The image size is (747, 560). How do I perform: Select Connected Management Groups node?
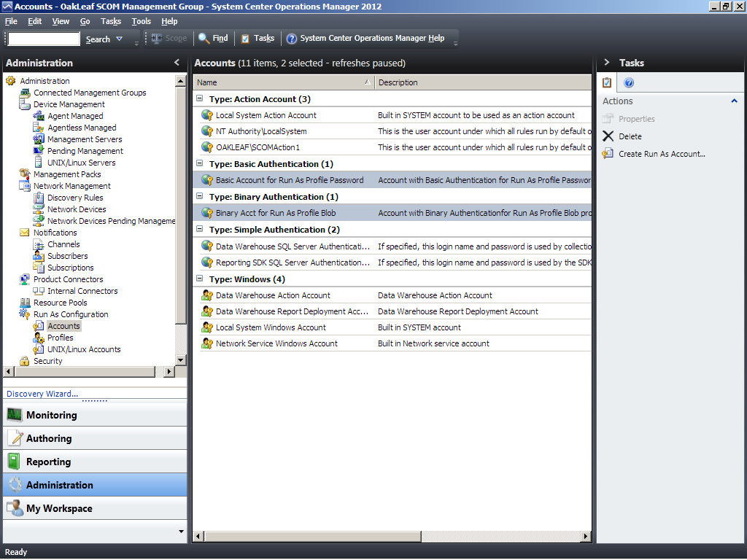(x=90, y=93)
